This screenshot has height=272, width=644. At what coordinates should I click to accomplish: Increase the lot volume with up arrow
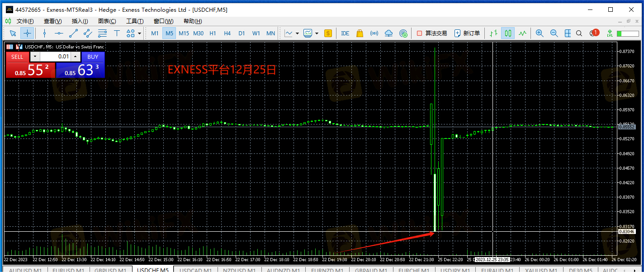click(x=76, y=57)
